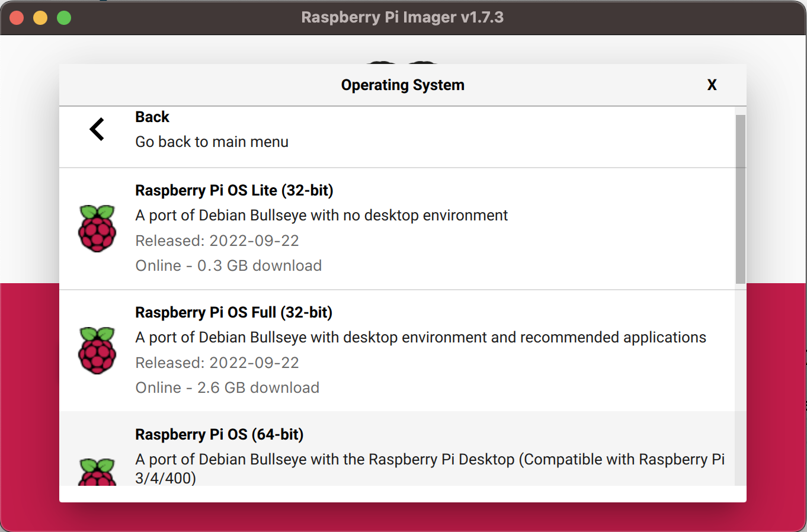
Task: Select the Back menu entry
Action: (x=397, y=137)
